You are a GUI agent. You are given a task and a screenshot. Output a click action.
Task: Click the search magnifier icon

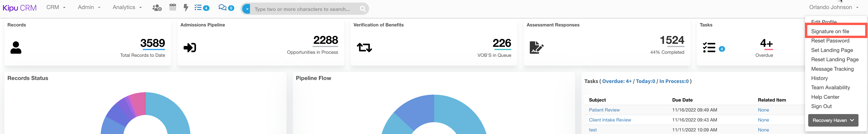[x=363, y=9]
